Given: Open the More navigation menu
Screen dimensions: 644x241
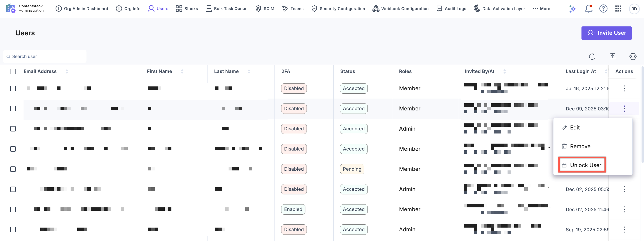Looking at the screenshot, I should [541, 9].
